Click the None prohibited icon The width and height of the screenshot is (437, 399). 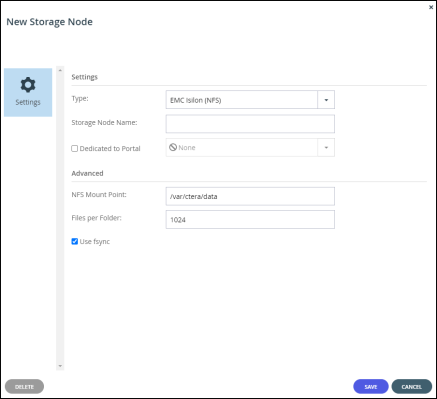[173, 147]
